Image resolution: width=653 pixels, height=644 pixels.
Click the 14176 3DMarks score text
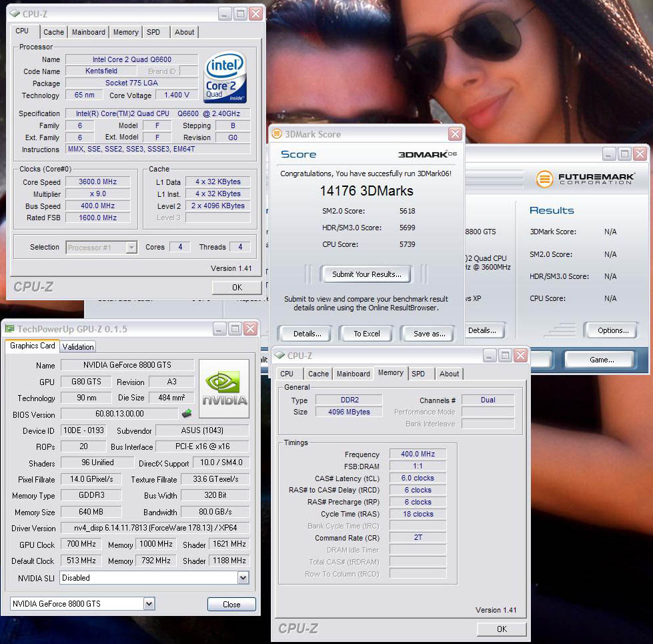click(366, 191)
